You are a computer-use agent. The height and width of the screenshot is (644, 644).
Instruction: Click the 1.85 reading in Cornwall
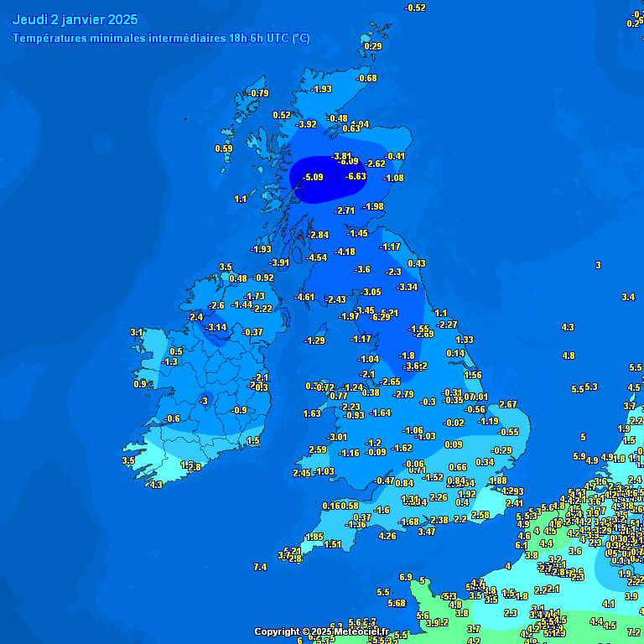(x=314, y=537)
